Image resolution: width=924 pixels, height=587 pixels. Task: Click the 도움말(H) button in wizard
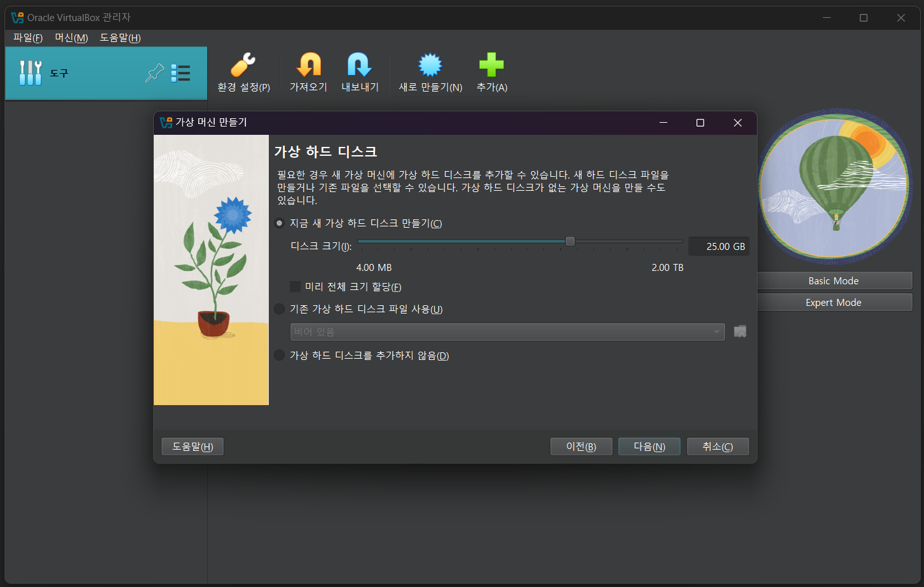pyautogui.click(x=193, y=446)
